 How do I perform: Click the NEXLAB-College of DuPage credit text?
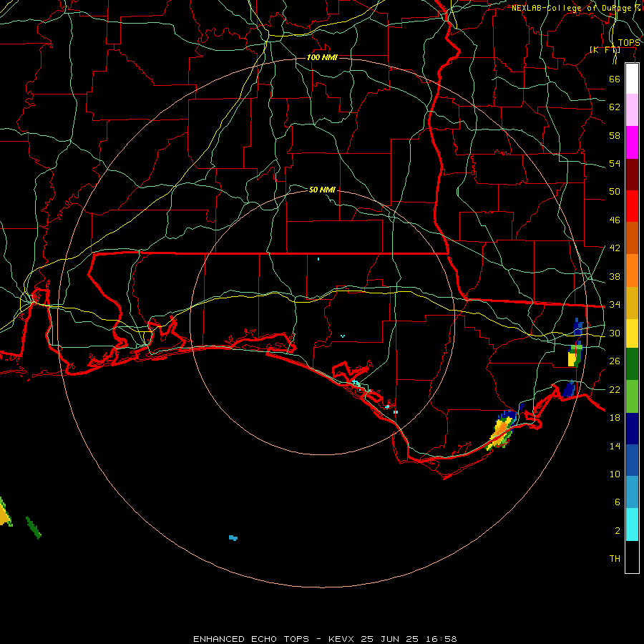pyautogui.click(x=576, y=8)
